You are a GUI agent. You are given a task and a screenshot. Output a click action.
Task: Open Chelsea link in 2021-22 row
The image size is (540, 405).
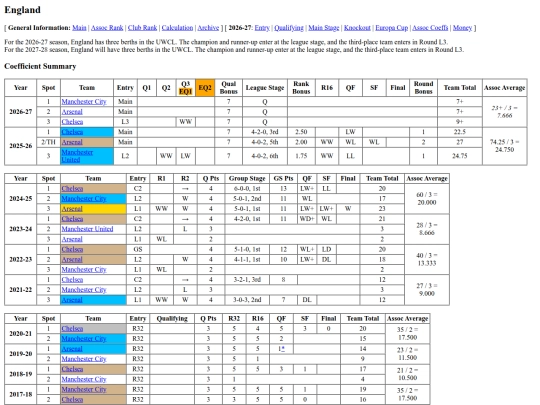(x=72, y=280)
